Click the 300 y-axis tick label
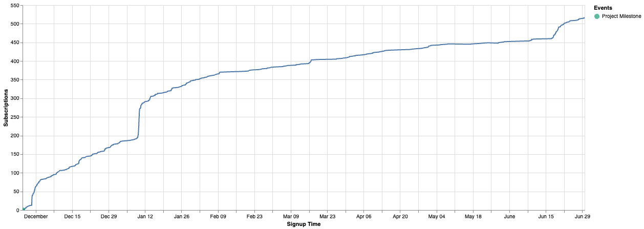 [15, 98]
